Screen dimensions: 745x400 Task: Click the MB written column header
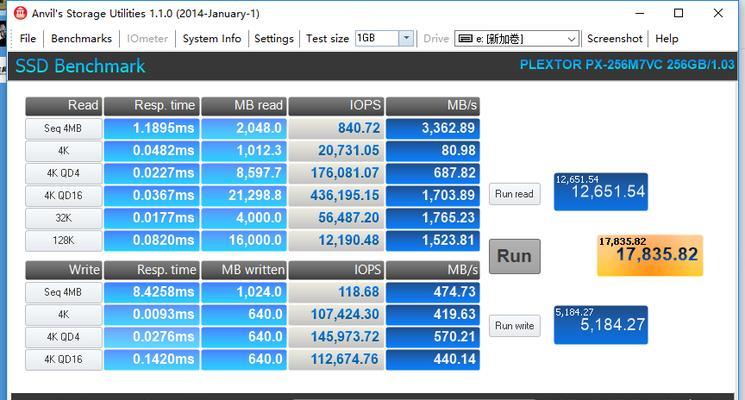pos(244,270)
